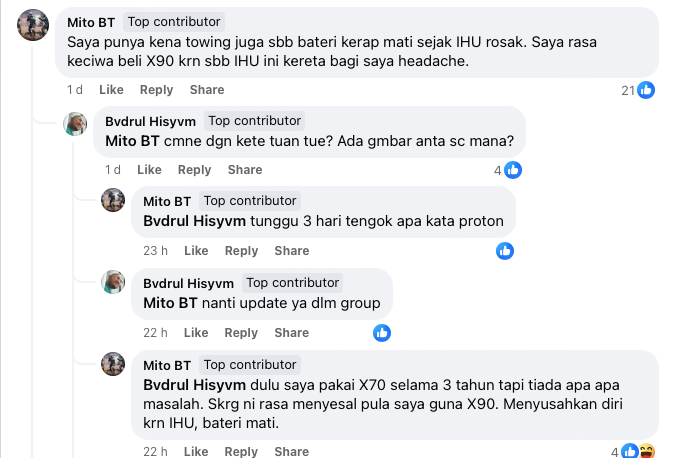Reply to the 'cmne dgn kete tuan' comment
Viewport: 697px width, 458px height.
point(194,170)
